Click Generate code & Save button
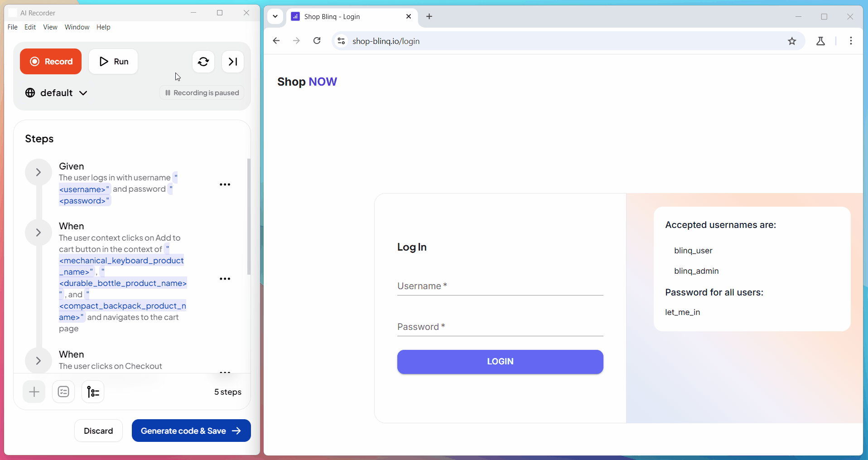 pyautogui.click(x=191, y=431)
